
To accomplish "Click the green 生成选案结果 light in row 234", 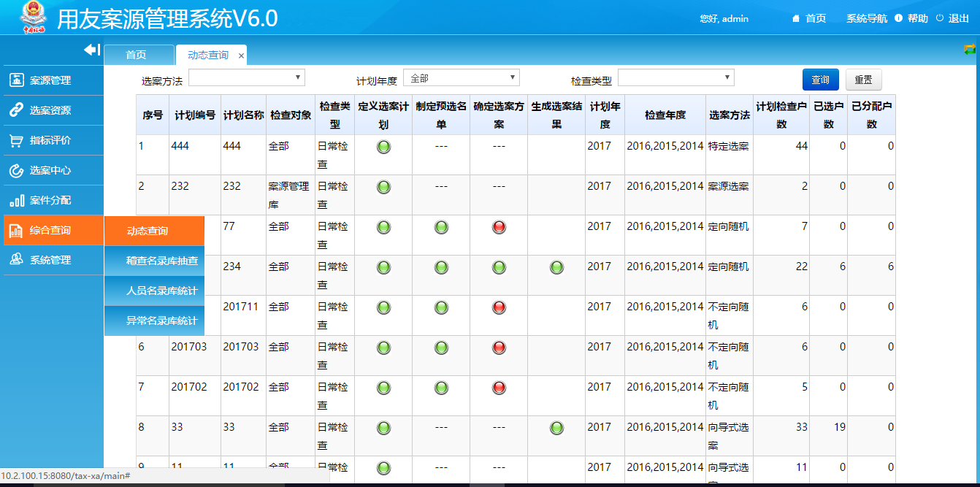I will (556, 267).
